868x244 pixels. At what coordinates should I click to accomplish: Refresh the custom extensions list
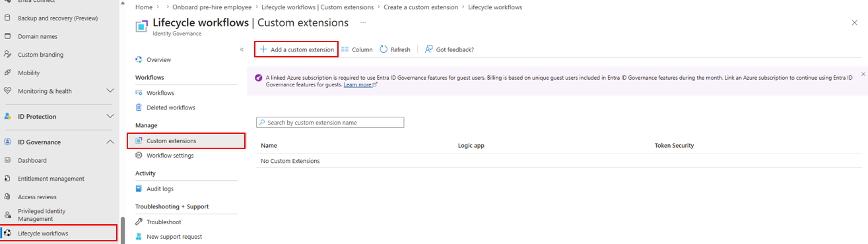[x=395, y=49]
